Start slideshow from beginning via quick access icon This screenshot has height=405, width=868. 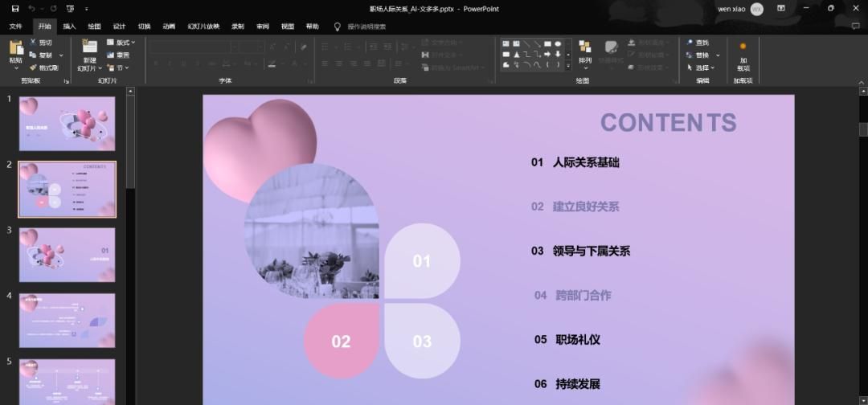tap(70, 9)
